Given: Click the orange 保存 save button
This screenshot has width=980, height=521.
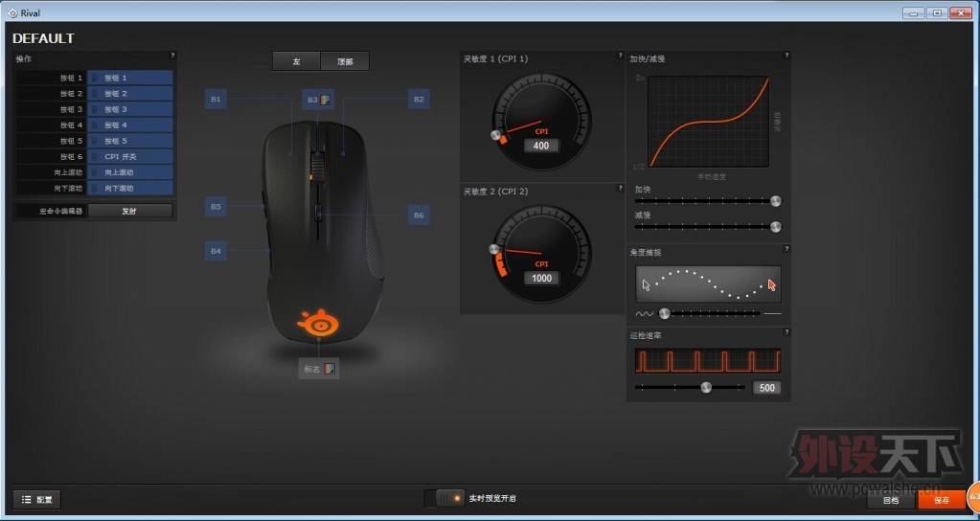Looking at the screenshot, I should pos(942,500).
